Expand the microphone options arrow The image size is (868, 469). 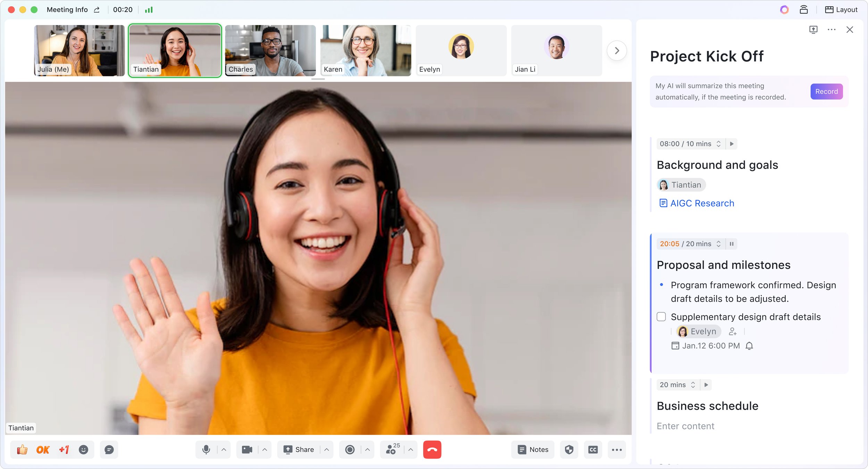coord(224,450)
